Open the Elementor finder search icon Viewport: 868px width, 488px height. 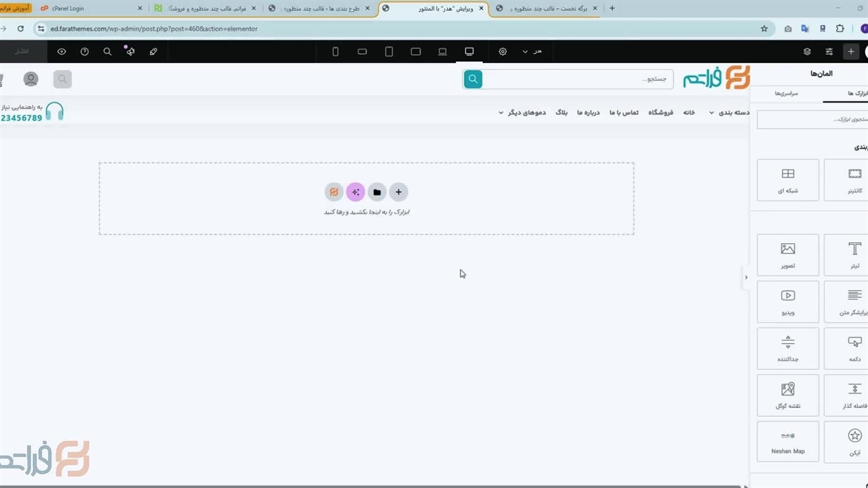tap(107, 52)
